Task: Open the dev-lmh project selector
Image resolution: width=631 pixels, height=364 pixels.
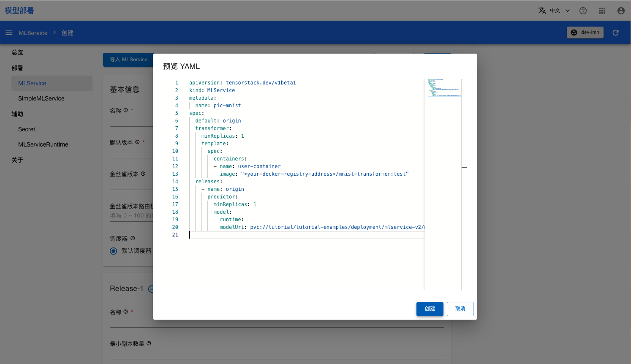Action: pyautogui.click(x=585, y=33)
